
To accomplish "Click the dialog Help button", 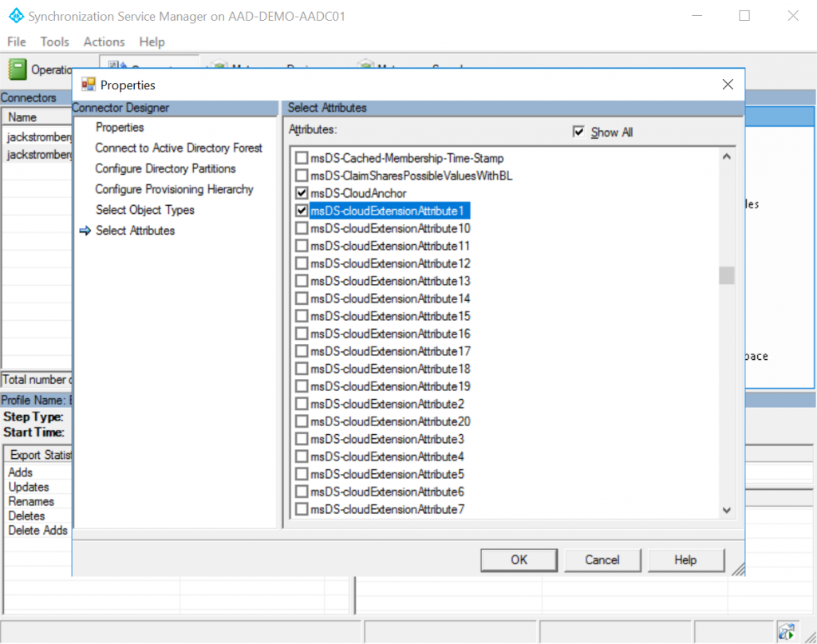I will point(685,560).
